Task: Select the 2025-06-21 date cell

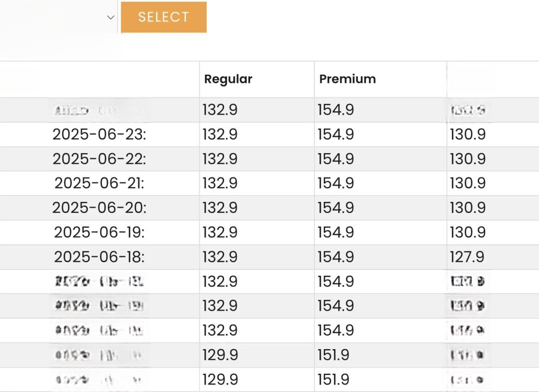Action: point(99,183)
